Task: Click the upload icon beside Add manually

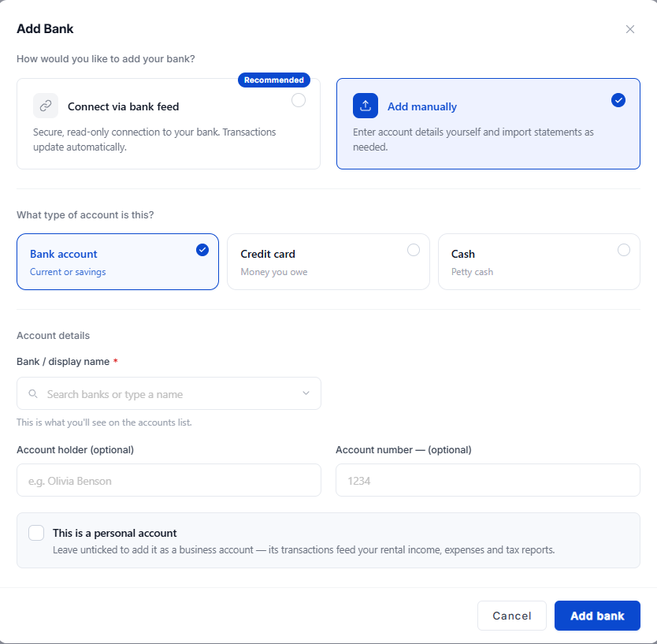Action: coord(366,106)
